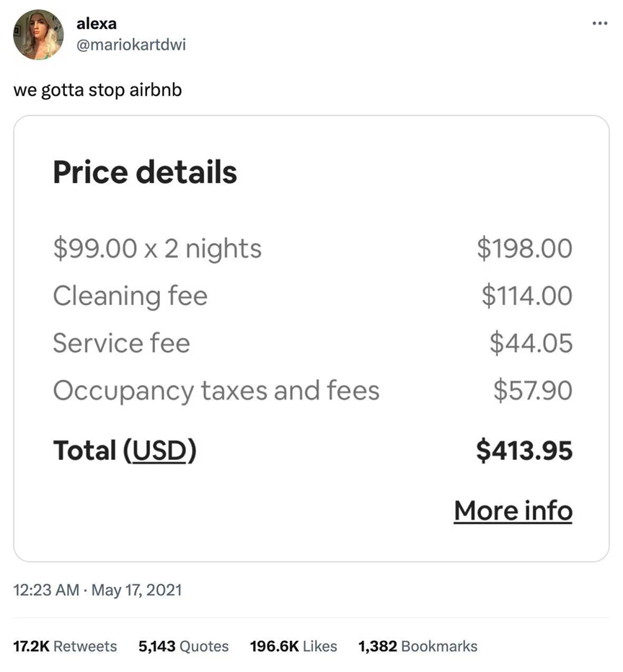
Task: Click the Price details heading
Action: [145, 172]
